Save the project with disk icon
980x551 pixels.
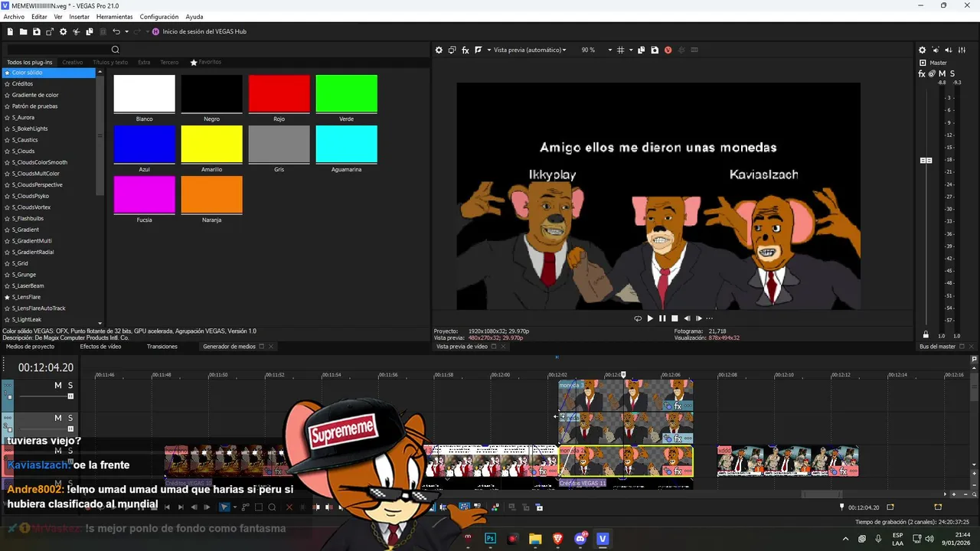click(x=37, y=31)
